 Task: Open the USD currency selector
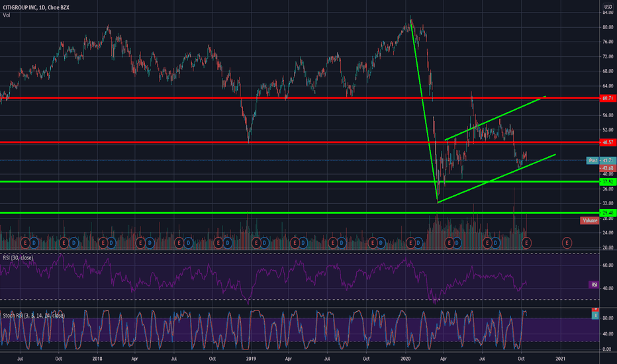click(x=608, y=7)
